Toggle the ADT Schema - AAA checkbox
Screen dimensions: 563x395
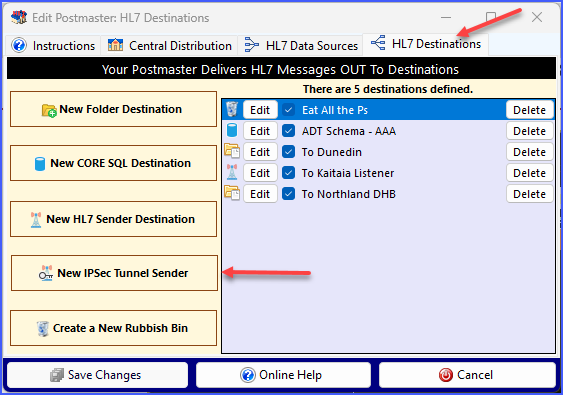(x=288, y=131)
